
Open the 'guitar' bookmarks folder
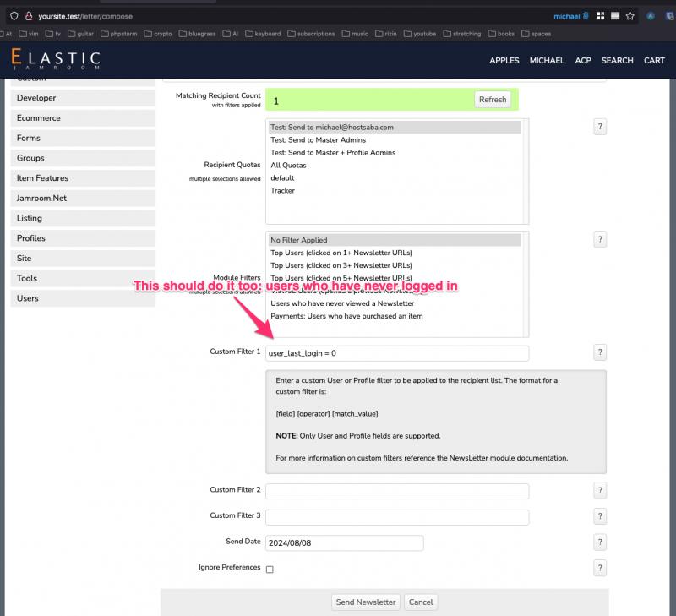(80, 34)
